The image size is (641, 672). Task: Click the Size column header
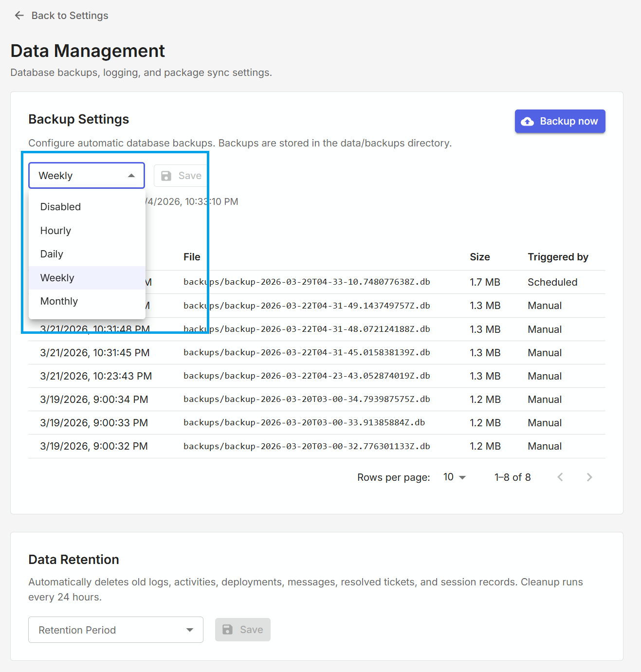tap(479, 257)
